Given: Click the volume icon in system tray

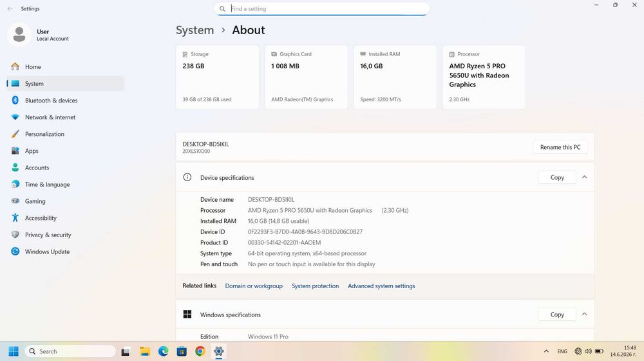Looking at the screenshot, I should 588,351.
